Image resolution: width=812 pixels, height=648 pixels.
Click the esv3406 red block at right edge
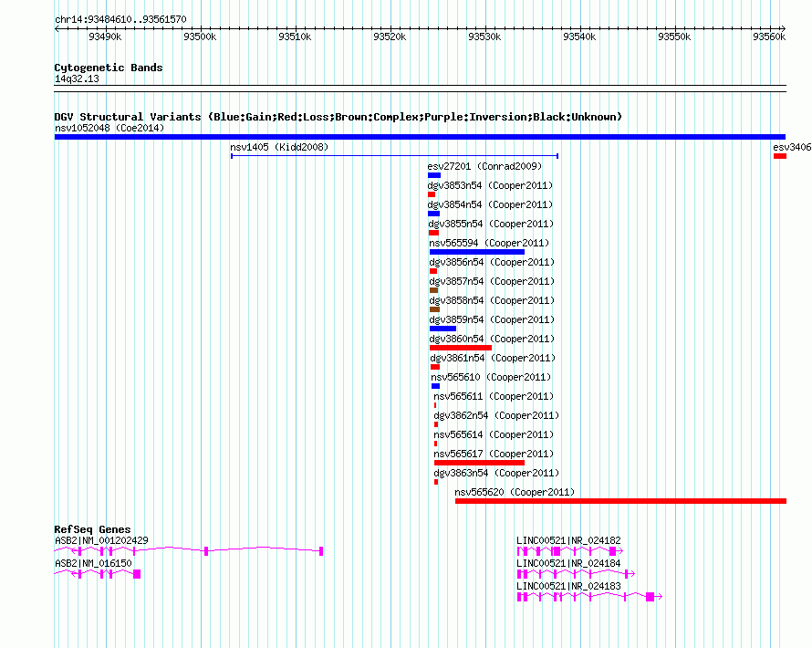pos(780,156)
